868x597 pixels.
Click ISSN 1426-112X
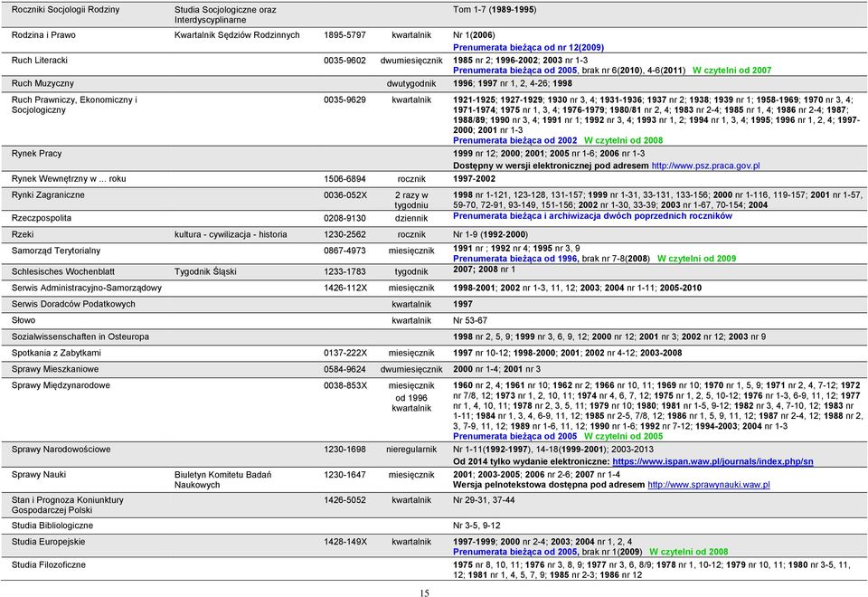point(344,288)
